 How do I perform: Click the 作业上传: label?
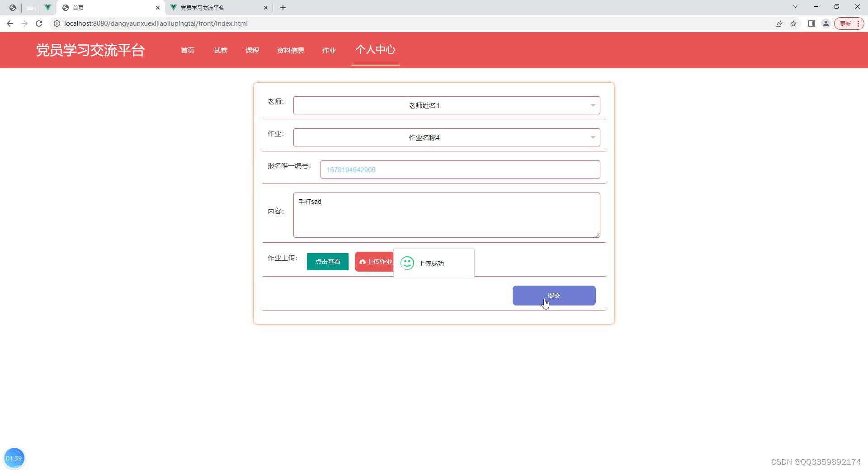(x=283, y=258)
